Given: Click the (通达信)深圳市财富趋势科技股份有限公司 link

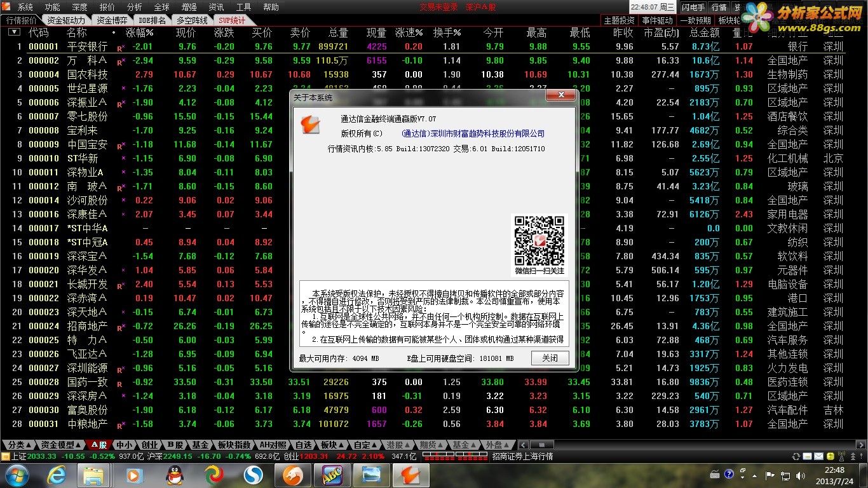Looking at the screenshot, I should coord(473,133).
